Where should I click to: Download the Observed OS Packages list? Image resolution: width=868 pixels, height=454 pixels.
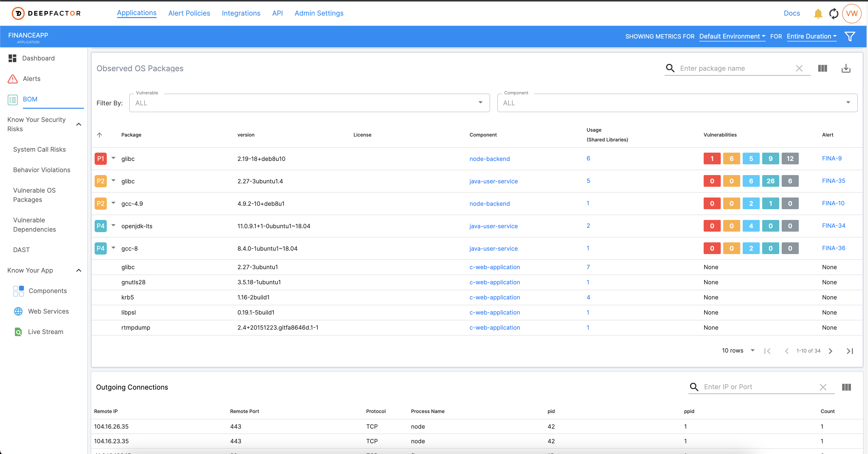[x=846, y=69]
